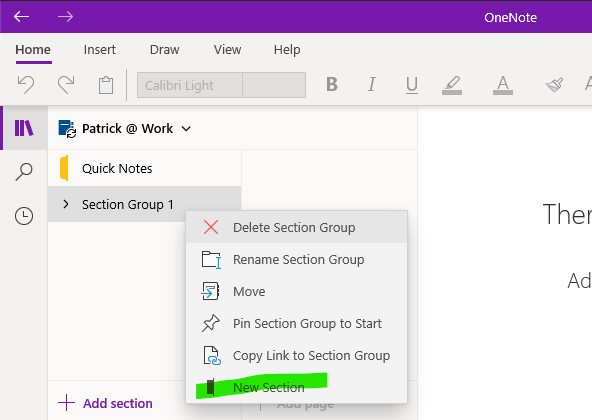Paste from the clipboard icon
The image size is (592, 420).
coord(106,85)
